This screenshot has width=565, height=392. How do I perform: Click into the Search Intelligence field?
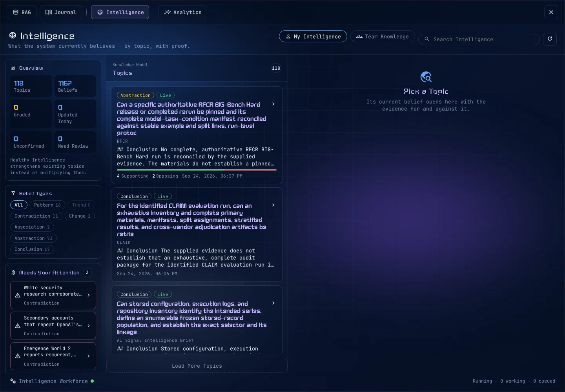point(479,39)
